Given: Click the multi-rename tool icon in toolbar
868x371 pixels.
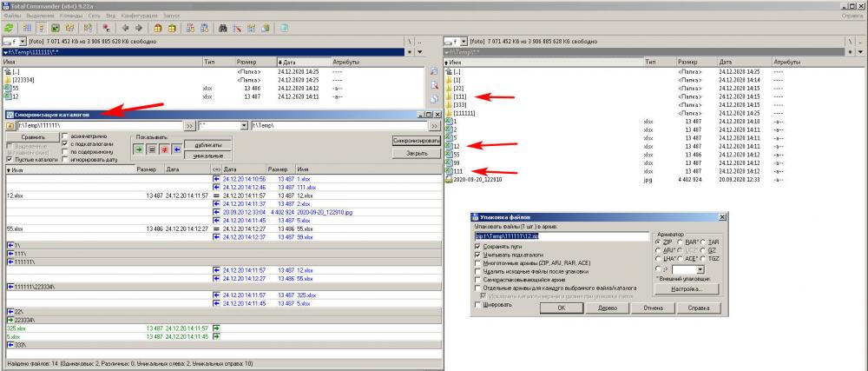Looking at the screenshot, I should coord(237,28).
